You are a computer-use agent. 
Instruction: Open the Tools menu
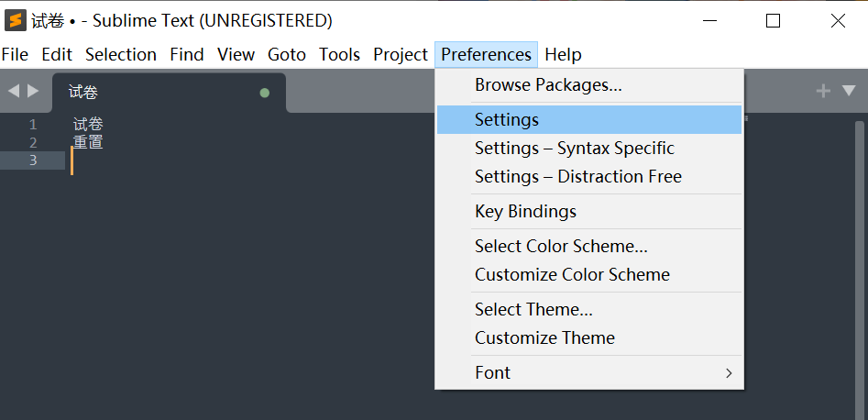tap(339, 54)
